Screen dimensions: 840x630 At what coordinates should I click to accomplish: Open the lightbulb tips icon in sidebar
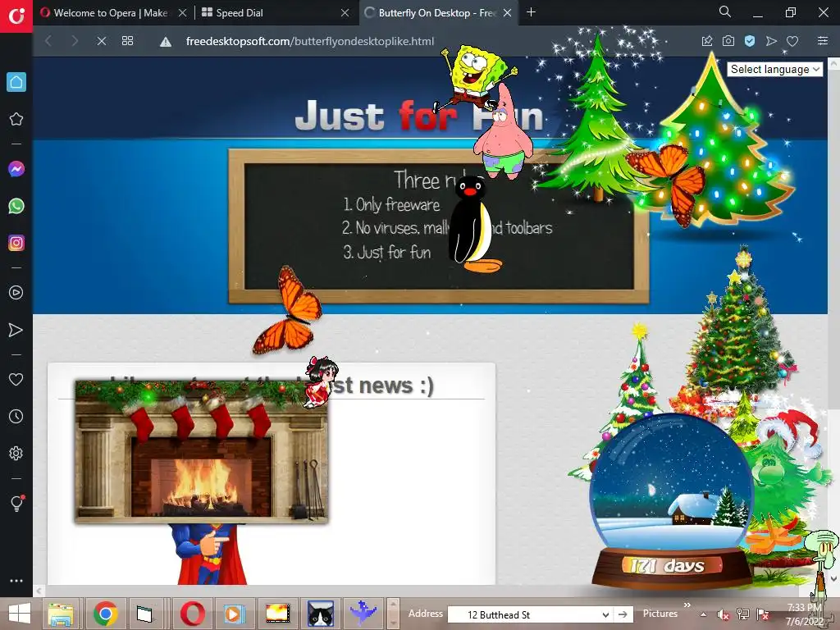(16, 503)
